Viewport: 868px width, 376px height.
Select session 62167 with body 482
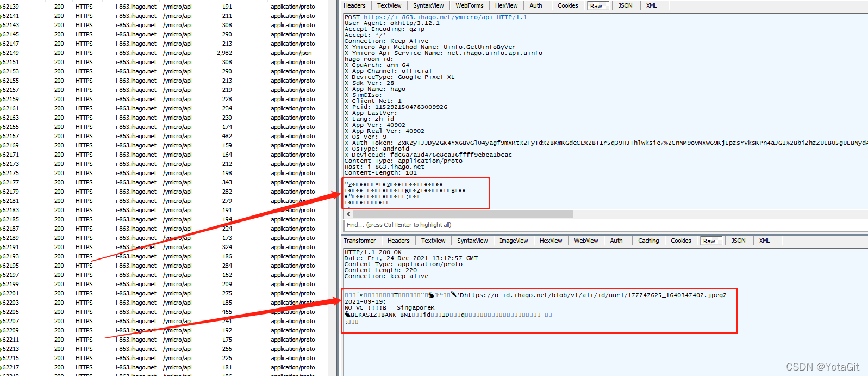[x=163, y=136]
